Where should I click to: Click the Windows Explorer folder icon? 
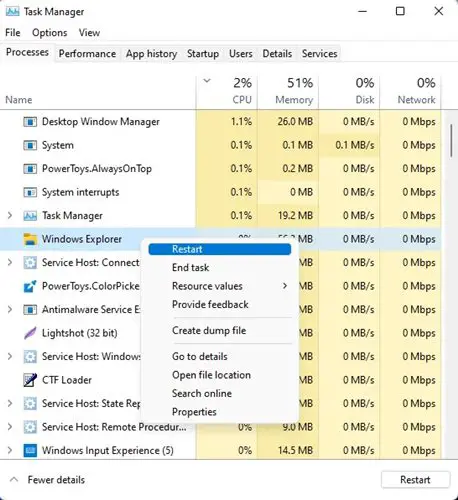pyautogui.click(x=30, y=239)
